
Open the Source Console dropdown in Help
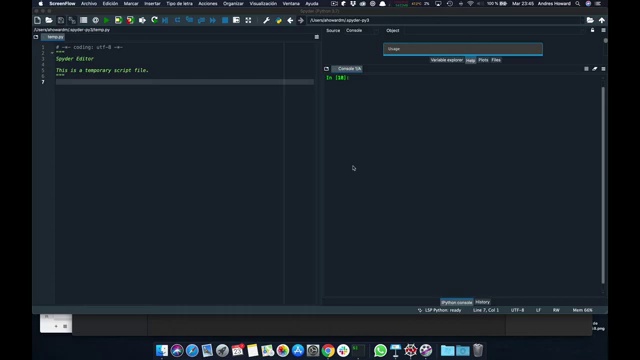pyautogui.click(x=363, y=30)
